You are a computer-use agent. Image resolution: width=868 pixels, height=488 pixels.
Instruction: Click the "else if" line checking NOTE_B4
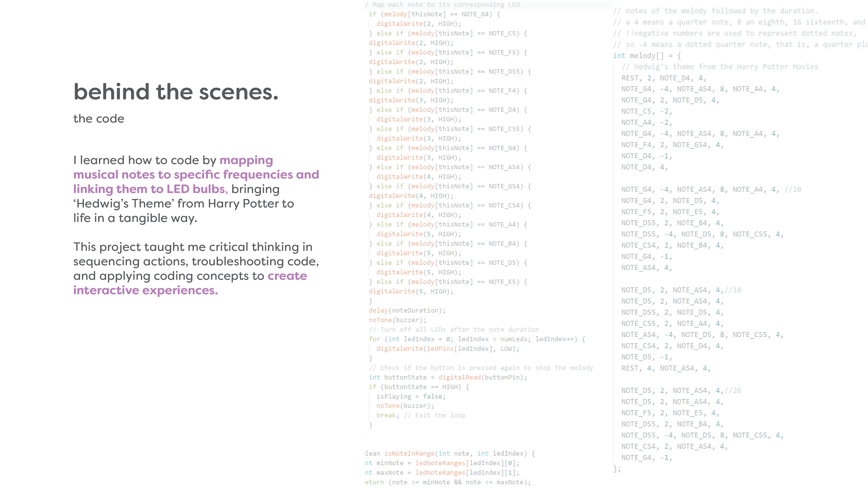click(448, 243)
